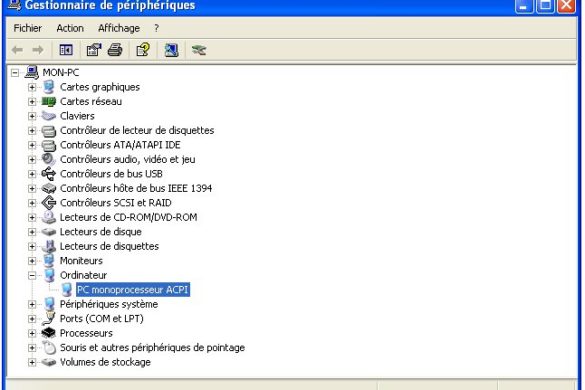Click the Print toolbar icon
Image resolution: width=585 pixels, height=390 pixels.
pyautogui.click(x=115, y=50)
